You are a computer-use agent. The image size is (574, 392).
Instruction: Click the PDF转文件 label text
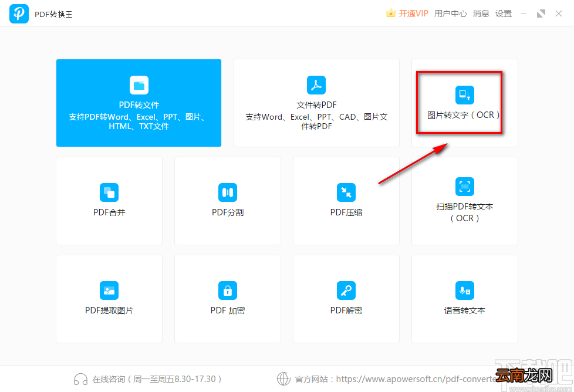pyautogui.click(x=139, y=105)
